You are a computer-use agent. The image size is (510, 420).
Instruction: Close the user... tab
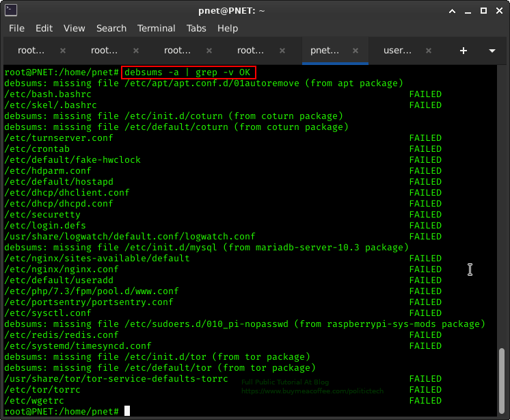tap(429, 51)
